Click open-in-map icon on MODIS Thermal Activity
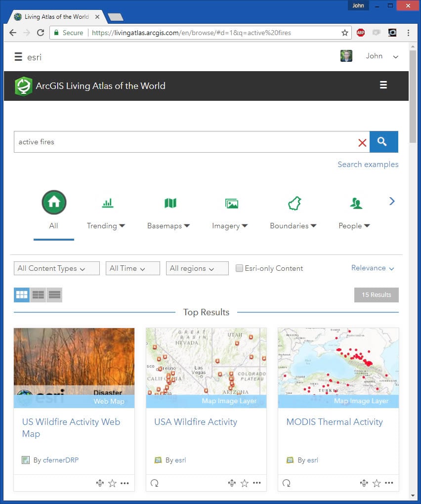The image size is (421, 504). coord(364,483)
